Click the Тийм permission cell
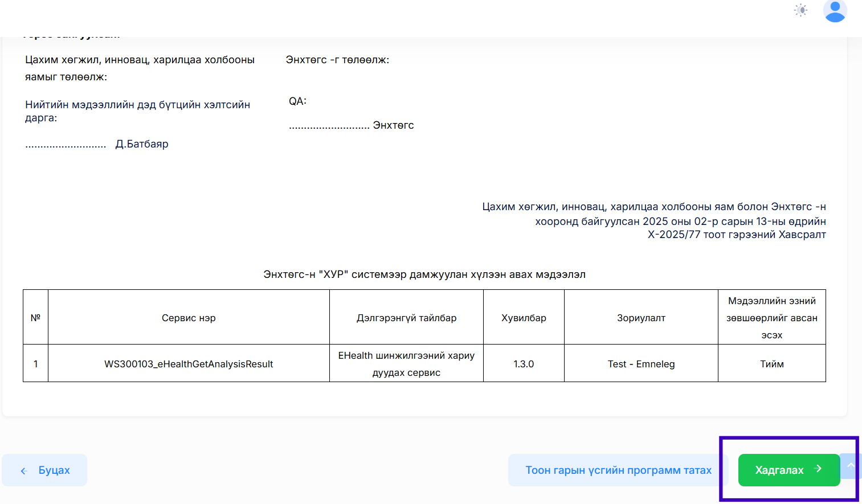Image resolution: width=862 pixels, height=504 pixels. pyautogui.click(x=771, y=364)
